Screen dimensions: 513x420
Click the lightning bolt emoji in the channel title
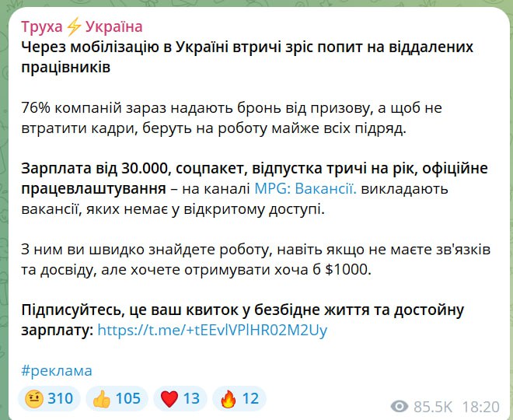tap(74, 27)
